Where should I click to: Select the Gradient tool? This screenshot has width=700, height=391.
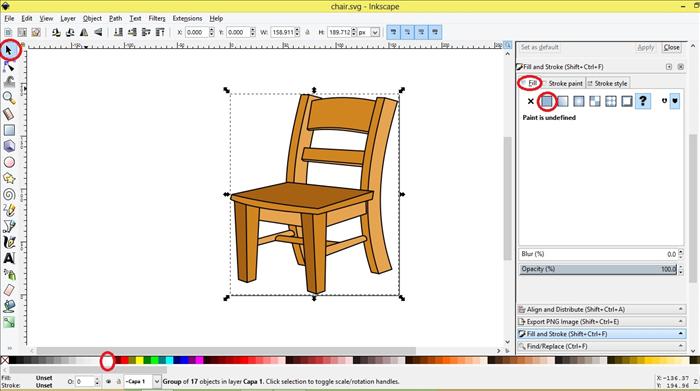click(9, 322)
